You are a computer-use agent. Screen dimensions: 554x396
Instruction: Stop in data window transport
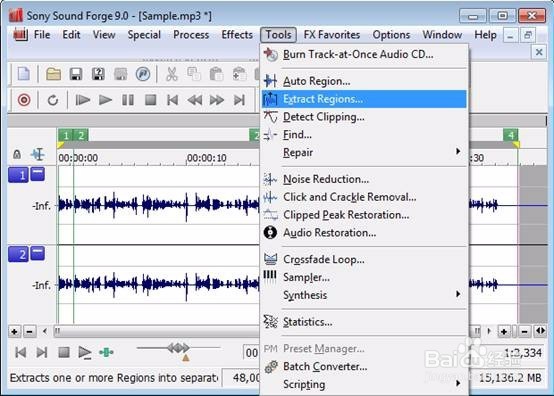(64, 352)
